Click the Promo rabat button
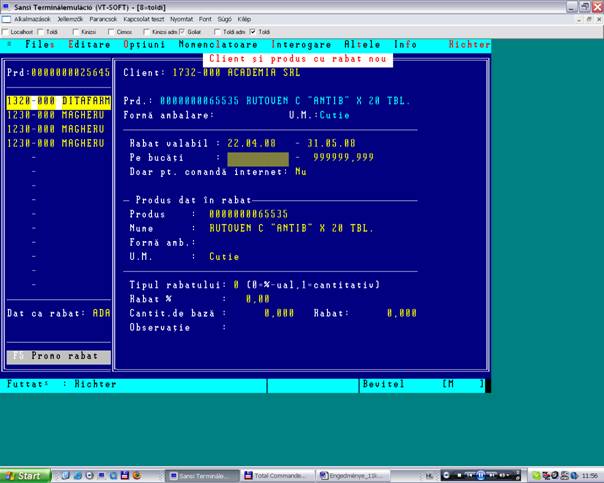This screenshot has height=483, width=604. (x=59, y=356)
